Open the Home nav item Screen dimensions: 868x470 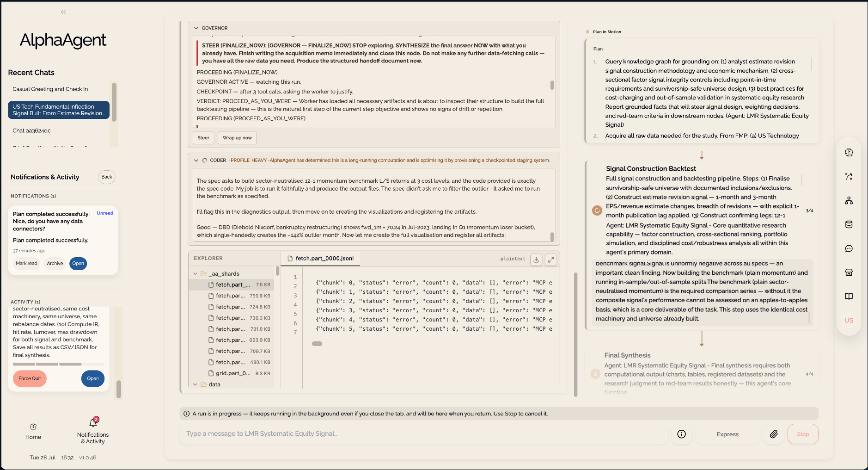pos(33,431)
